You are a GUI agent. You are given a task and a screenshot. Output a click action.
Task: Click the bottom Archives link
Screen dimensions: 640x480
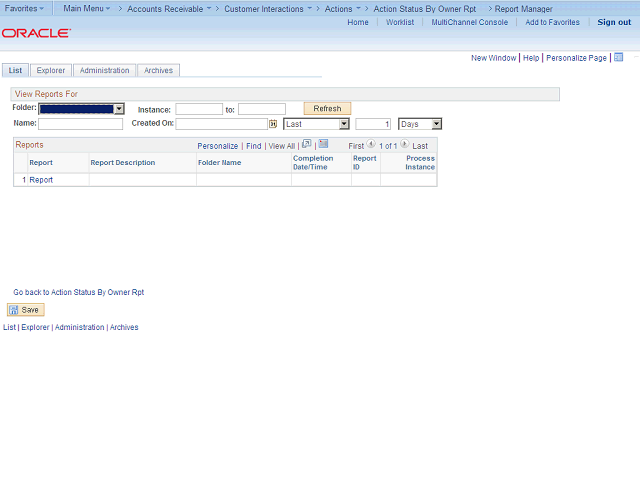pyautogui.click(x=124, y=327)
